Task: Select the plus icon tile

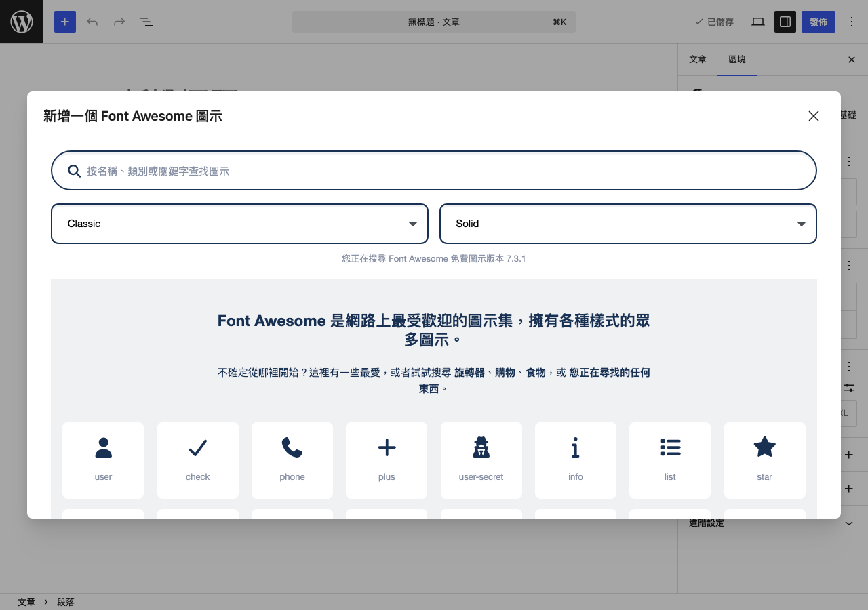Action: 387,460
